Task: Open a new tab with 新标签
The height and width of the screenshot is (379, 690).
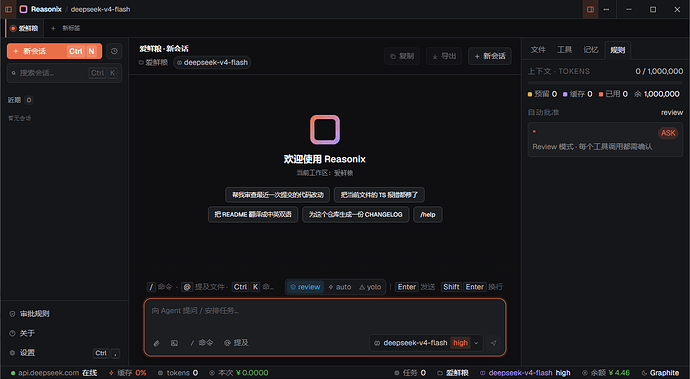Action: [x=66, y=28]
